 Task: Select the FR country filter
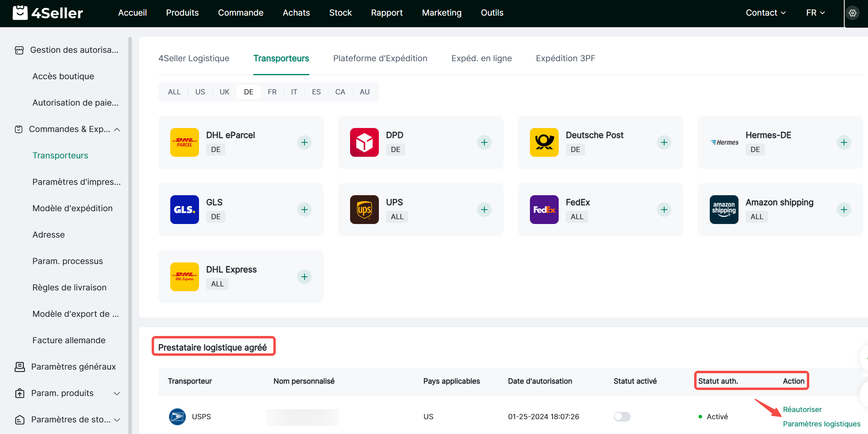(x=272, y=92)
